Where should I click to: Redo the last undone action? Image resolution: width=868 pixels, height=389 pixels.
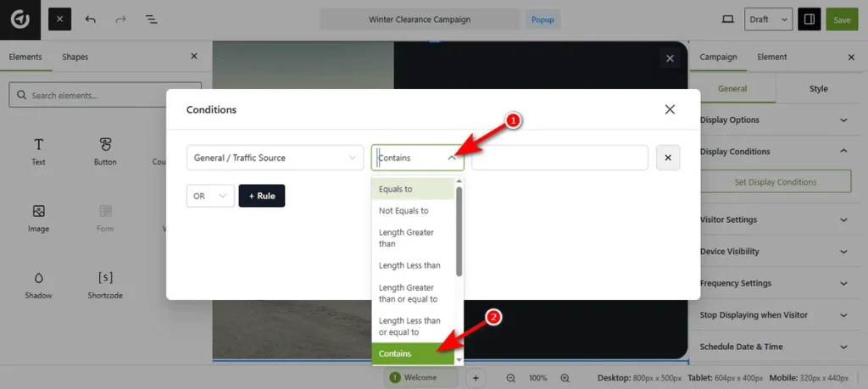click(x=120, y=19)
